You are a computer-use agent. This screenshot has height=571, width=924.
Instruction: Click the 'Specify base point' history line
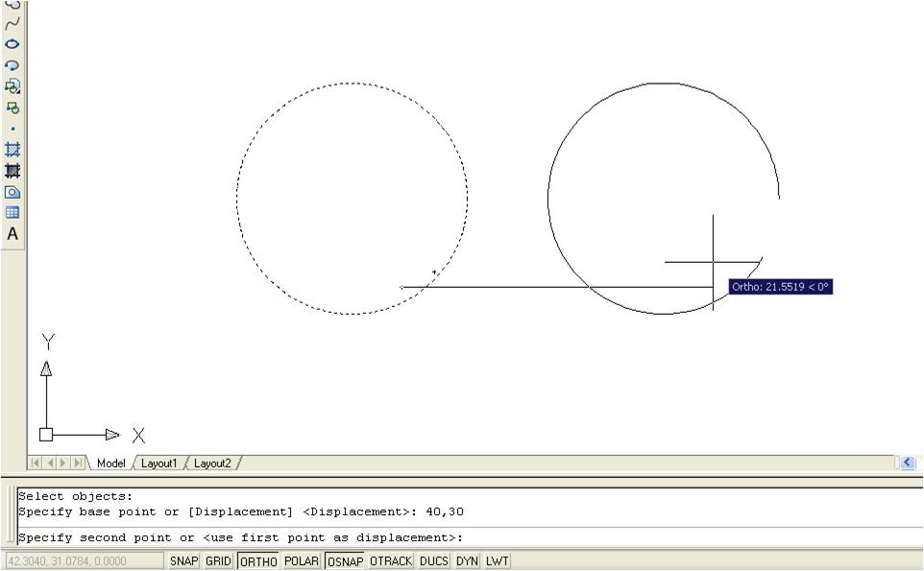click(x=241, y=512)
